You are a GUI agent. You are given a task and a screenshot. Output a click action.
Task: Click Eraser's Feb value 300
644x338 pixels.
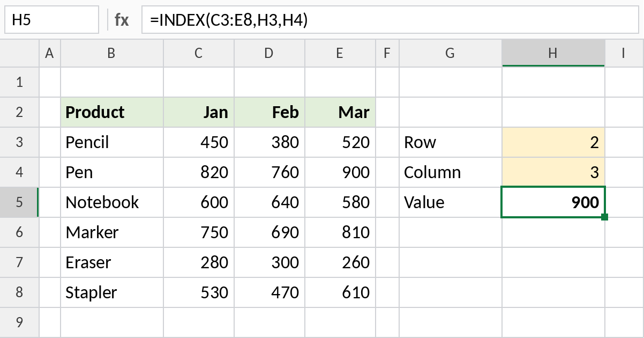pos(269,262)
